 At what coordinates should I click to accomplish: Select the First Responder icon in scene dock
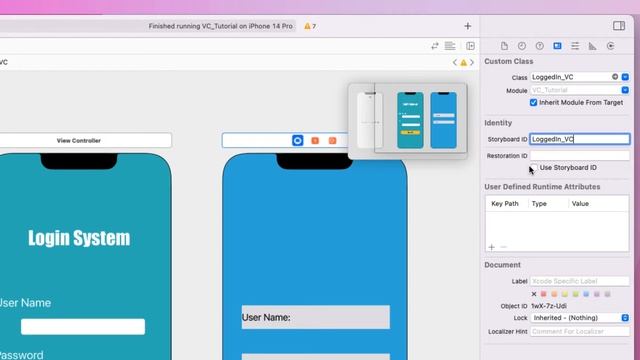[x=315, y=140]
